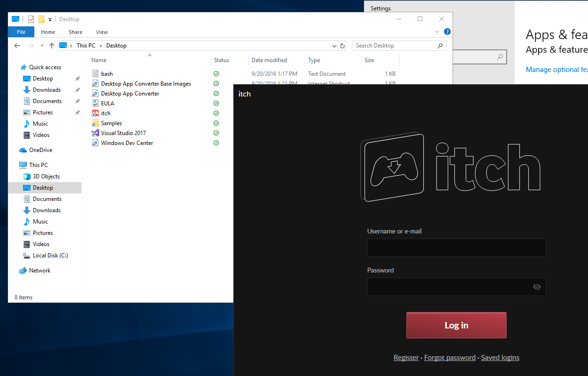Screen dimensions: 588x376
Task: Open the EULA PDF document
Action: point(107,103)
